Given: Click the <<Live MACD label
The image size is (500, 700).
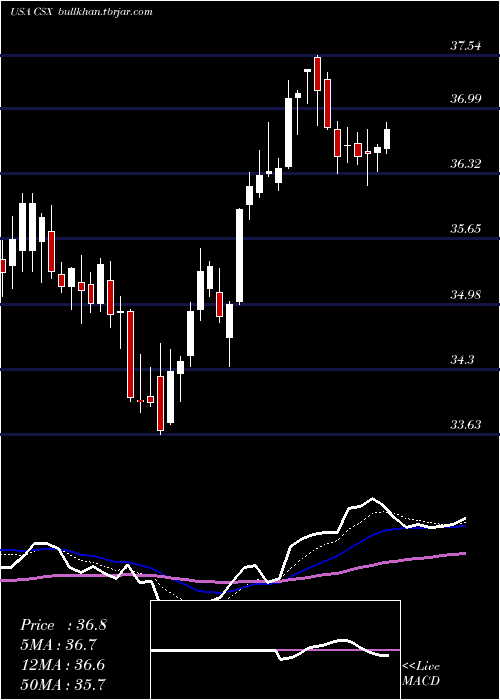Looking at the screenshot, I should tap(421, 673).
